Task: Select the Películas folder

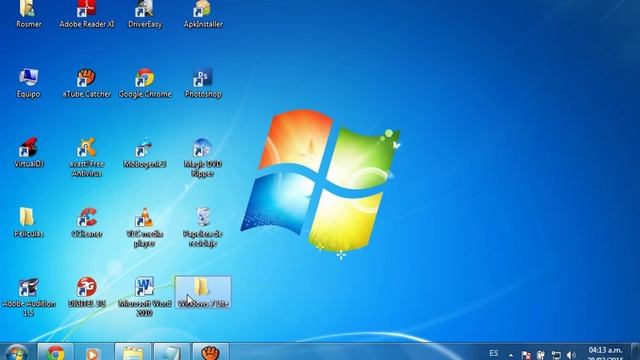Action: coord(28,223)
